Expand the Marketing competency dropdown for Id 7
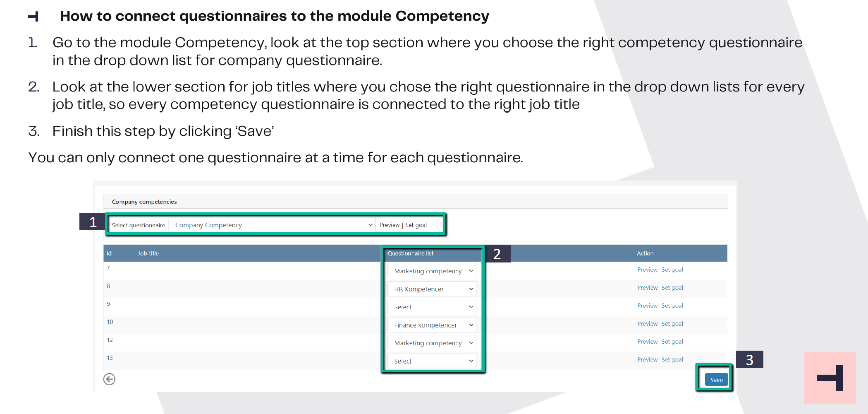Viewport: 868px width, 414px height. (x=432, y=271)
